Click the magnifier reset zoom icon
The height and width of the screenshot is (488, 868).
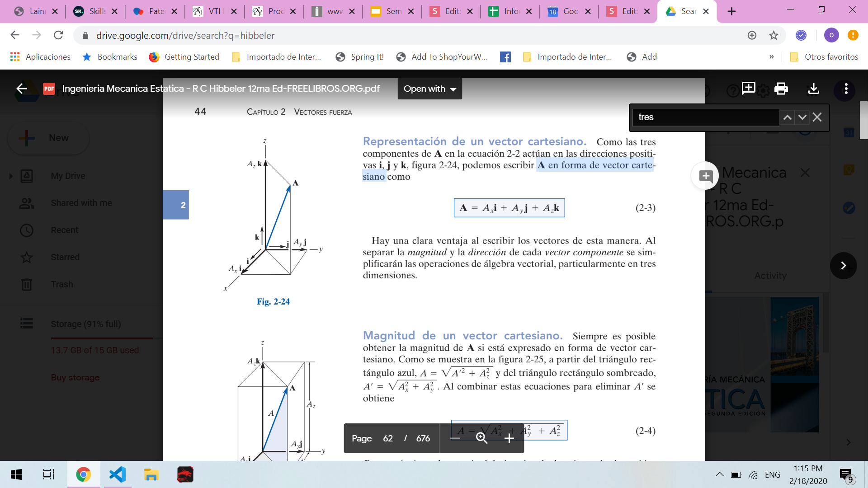tap(481, 438)
